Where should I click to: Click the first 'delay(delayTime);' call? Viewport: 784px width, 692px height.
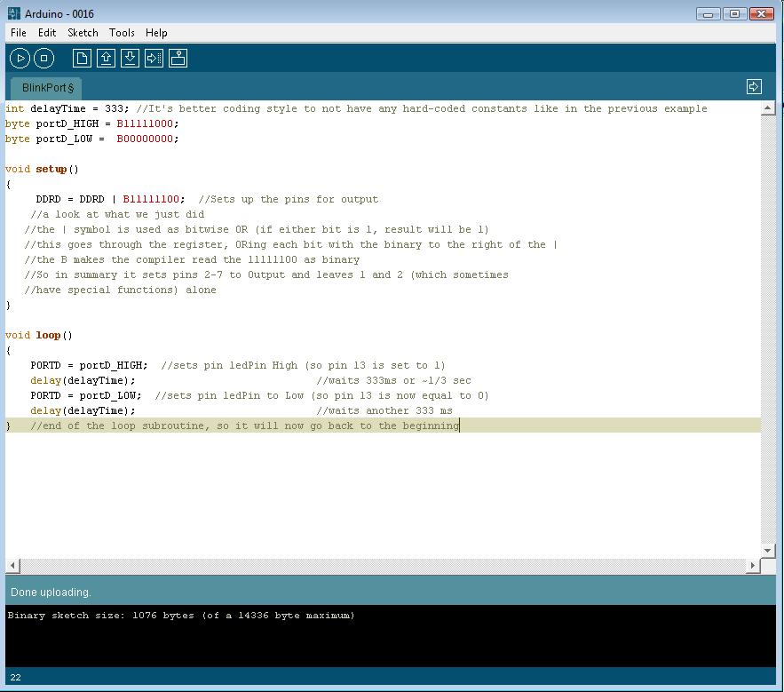(83, 380)
